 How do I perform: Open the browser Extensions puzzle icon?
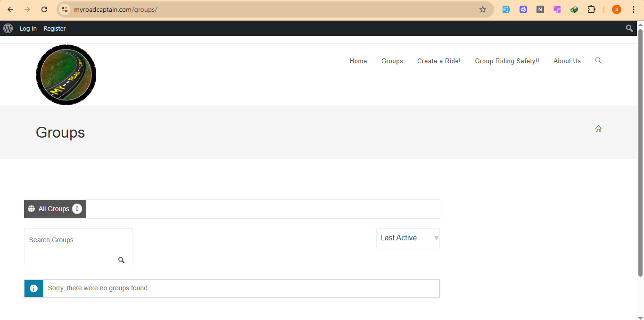click(591, 9)
